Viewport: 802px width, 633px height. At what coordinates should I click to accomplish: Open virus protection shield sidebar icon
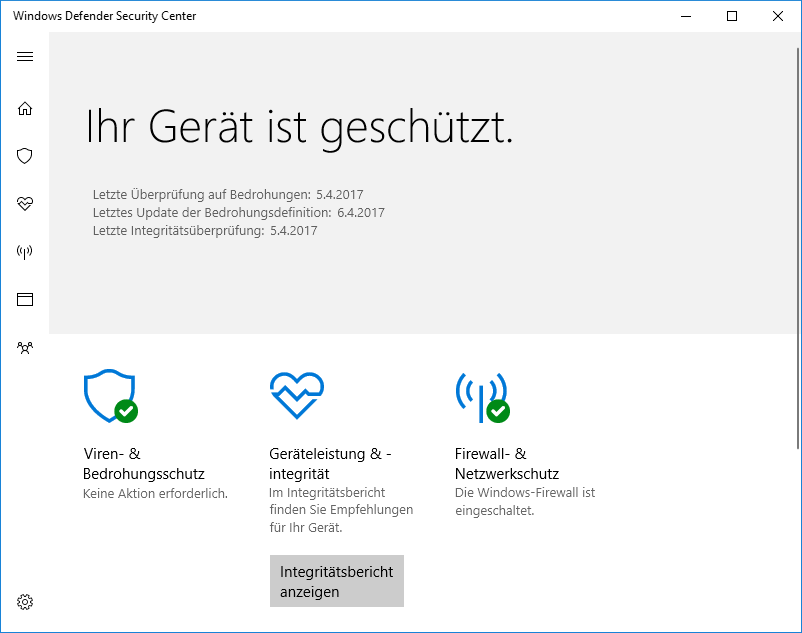(25, 156)
